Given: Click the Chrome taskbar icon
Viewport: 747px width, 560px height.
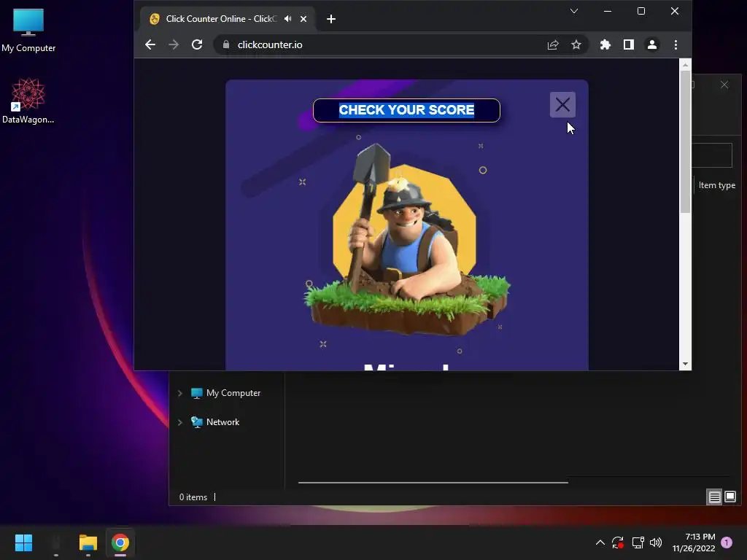Looking at the screenshot, I should [x=120, y=542].
